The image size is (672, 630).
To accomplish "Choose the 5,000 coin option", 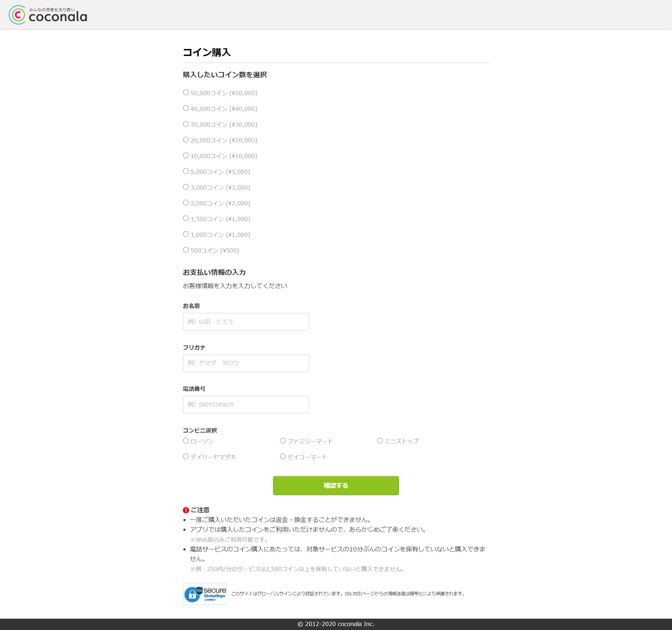I will (186, 171).
